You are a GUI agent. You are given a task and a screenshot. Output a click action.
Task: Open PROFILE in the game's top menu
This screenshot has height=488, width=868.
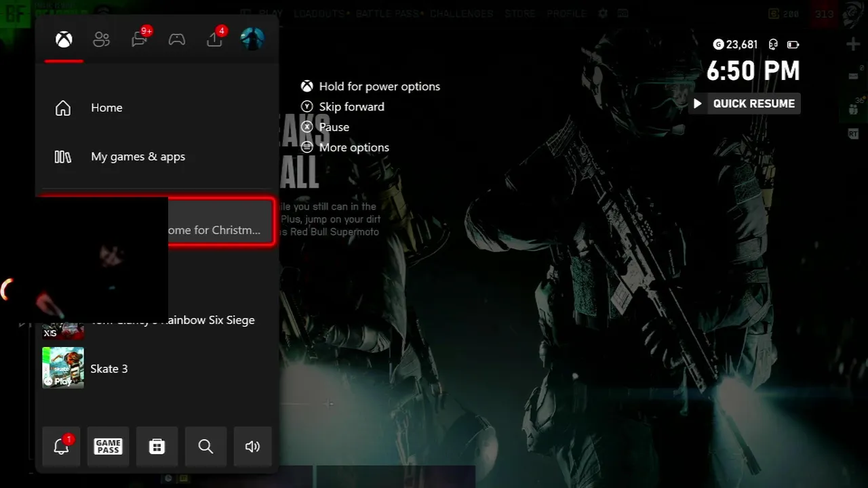point(566,14)
